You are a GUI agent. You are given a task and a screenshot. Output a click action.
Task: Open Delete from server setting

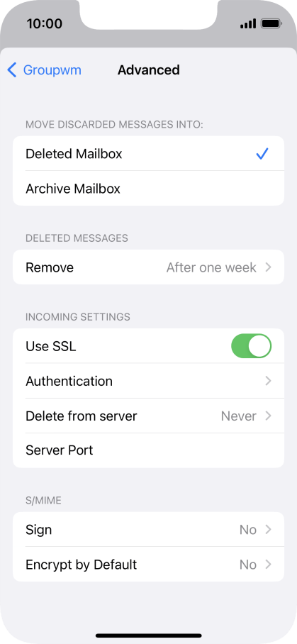point(149,416)
